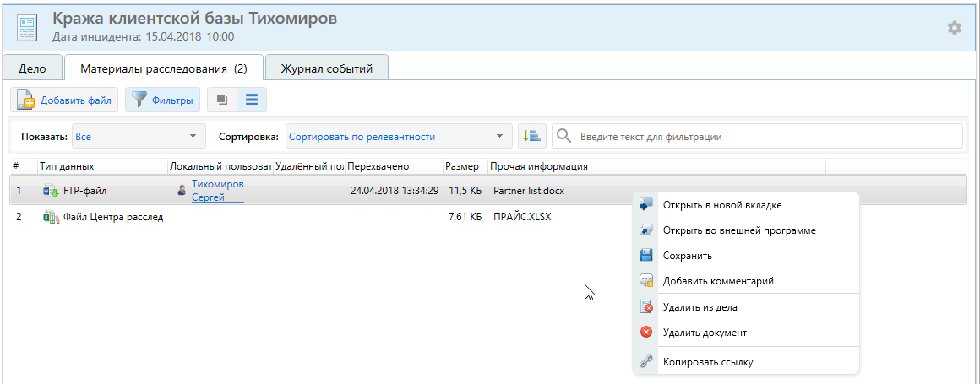
Task: Click the chain link copy icon
Action: tap(647, 361)
